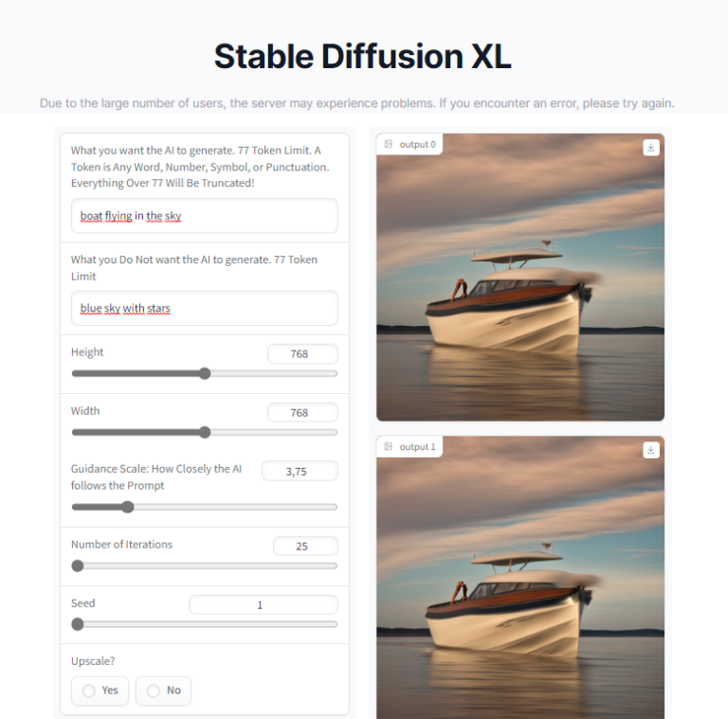Download the output 0 image
The width and height of the screenshot is (728, 719).
click(650, 147)
